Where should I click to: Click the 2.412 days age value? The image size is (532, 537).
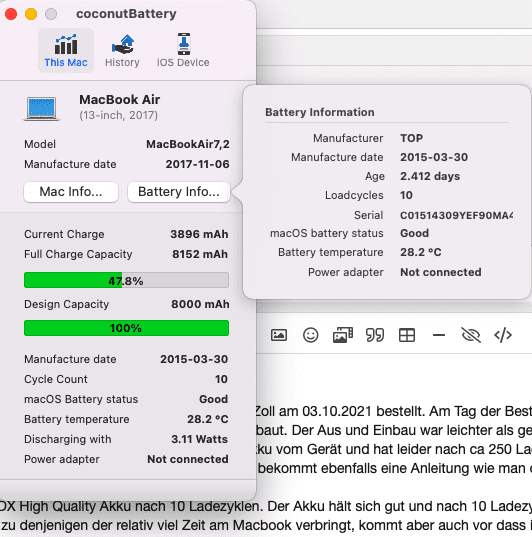[x=430, y=176]
